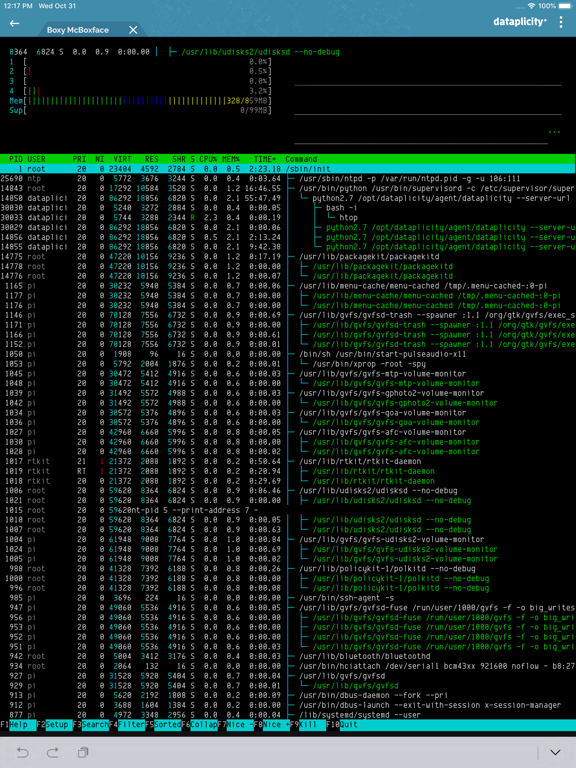Viewport: 576px width, 768px height.
Task: Click the F7 Nice - function key label
Action: coord(236,724)
